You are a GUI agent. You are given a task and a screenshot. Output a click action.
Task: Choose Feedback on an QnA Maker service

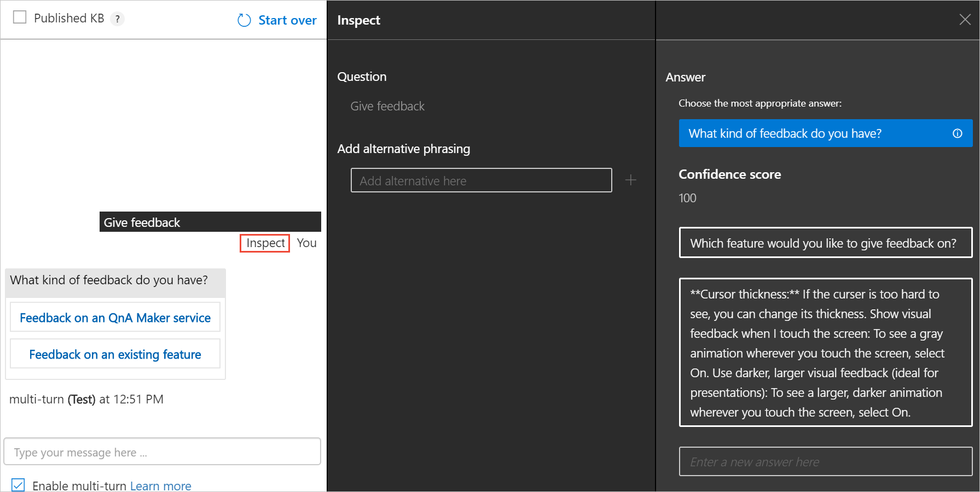pyautogui.click(x=115, y=318)
